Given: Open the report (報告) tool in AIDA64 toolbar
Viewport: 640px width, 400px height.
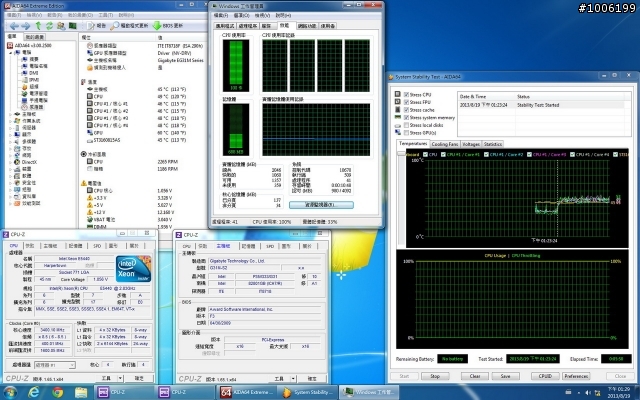Looking at the screenshot, I should point(96,26).
